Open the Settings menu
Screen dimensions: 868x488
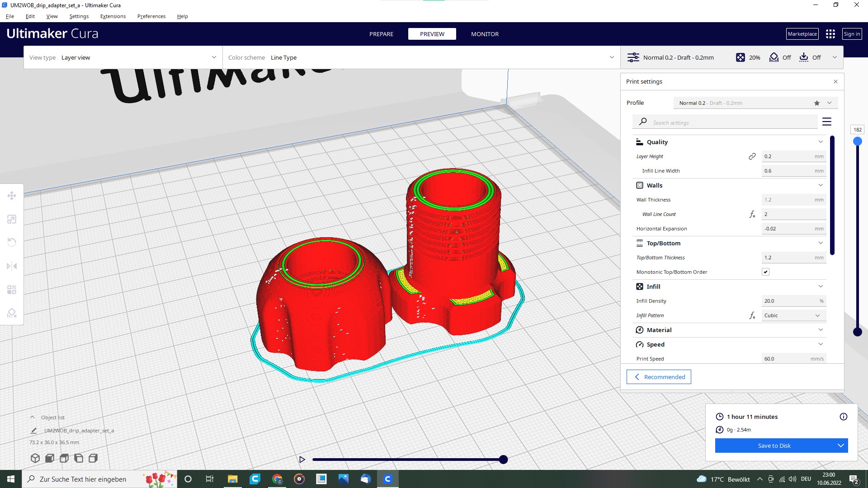pos(79,16)
